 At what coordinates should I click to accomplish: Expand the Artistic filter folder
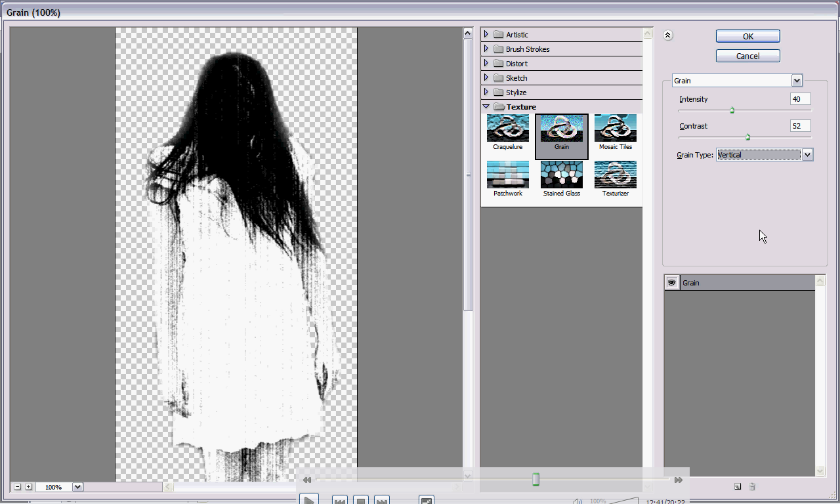pos(486,34)
